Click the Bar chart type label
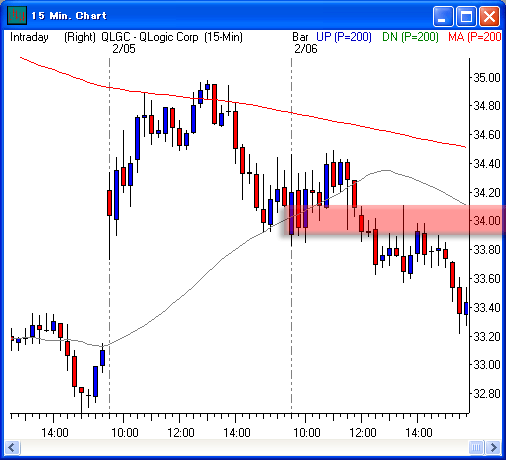The width and height of the screenshot is (506, 460). pos(300,37)
